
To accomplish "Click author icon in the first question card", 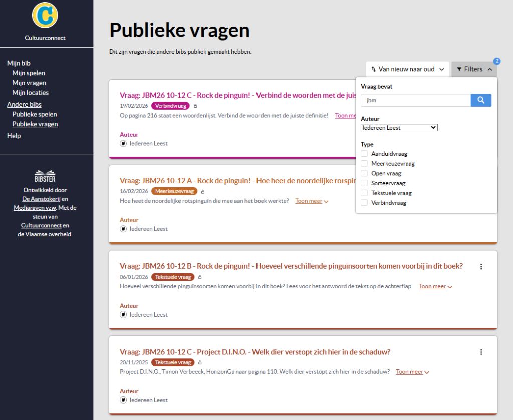I will click(x=123, y=143).
